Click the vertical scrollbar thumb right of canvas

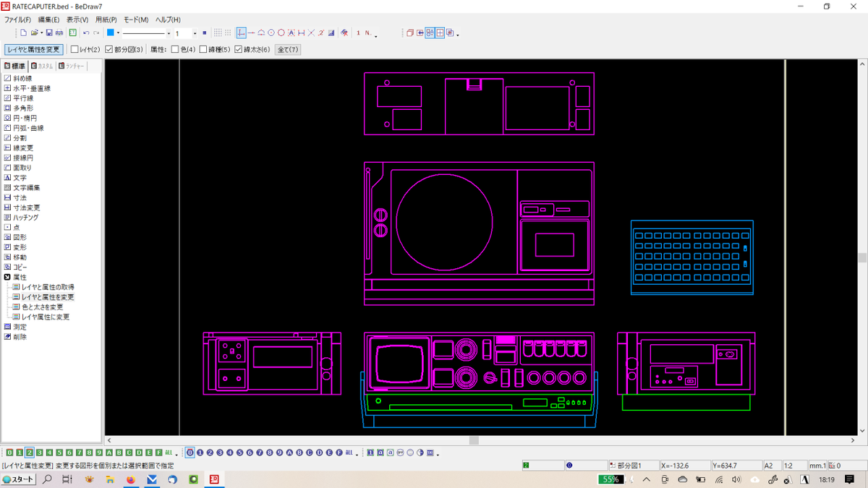click(x=862, y=257)
